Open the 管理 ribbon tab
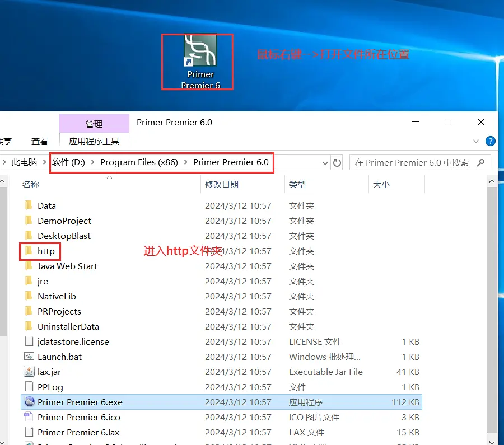The image size is (504, 445). (94, 124)
